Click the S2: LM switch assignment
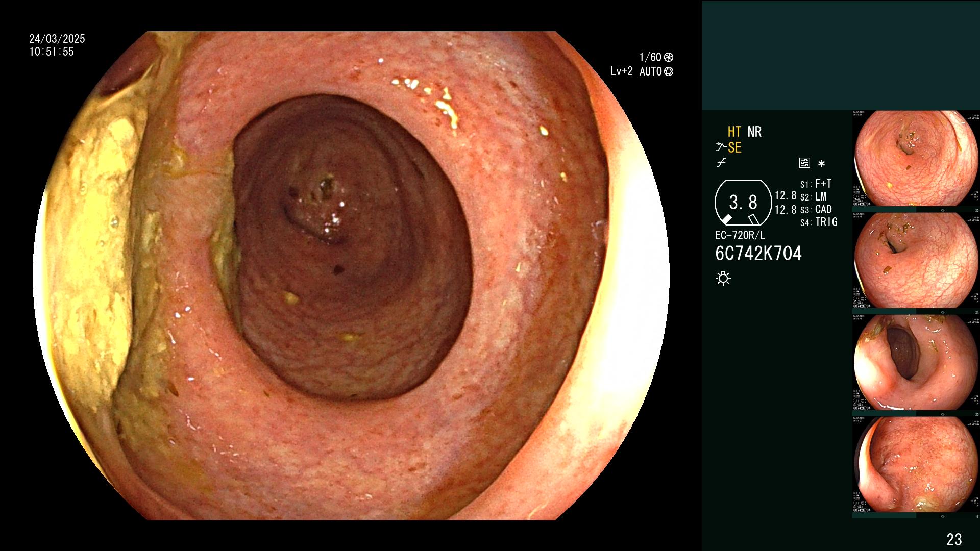The image size is (980, 551). (x=813, y=196)
